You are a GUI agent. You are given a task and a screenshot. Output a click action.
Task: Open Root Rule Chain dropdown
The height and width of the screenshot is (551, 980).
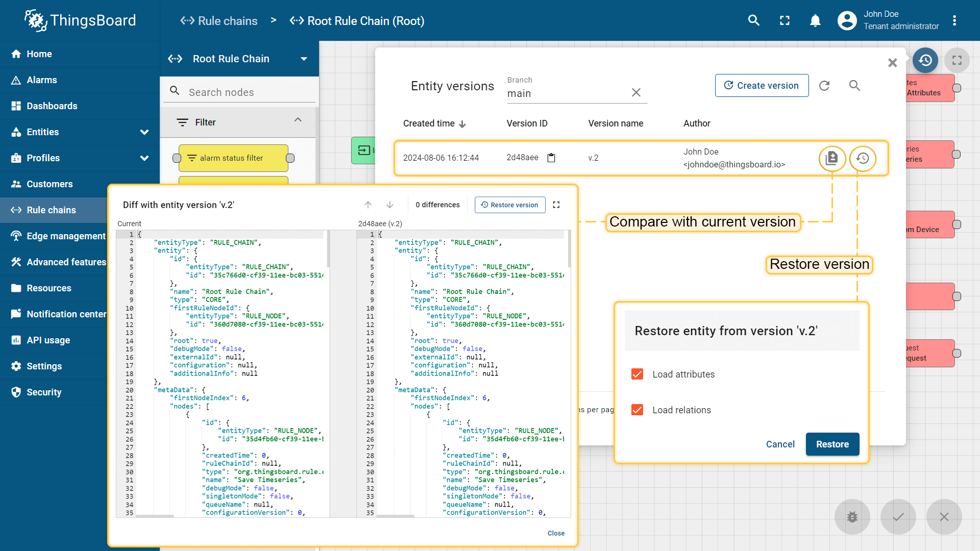click(x=304, y=59)
